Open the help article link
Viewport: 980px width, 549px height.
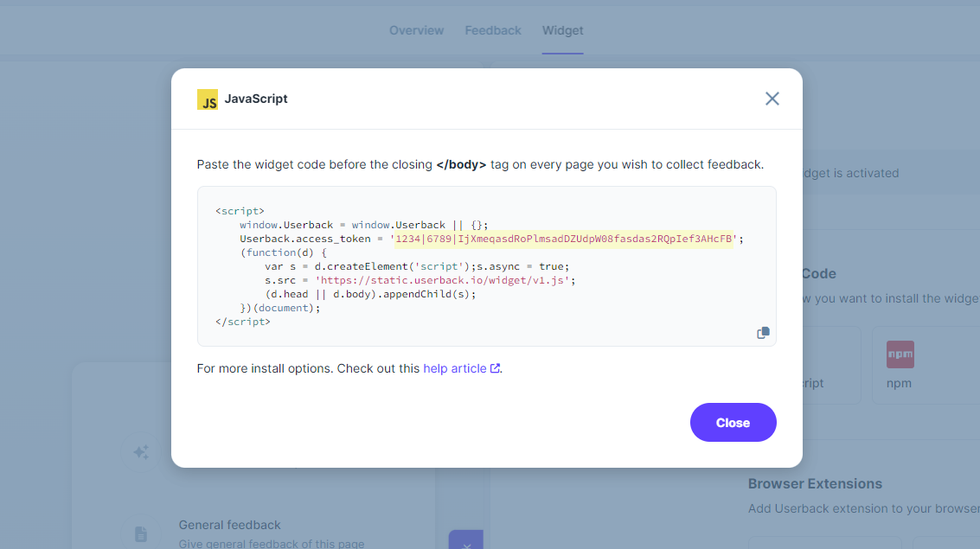coord(454,368)
